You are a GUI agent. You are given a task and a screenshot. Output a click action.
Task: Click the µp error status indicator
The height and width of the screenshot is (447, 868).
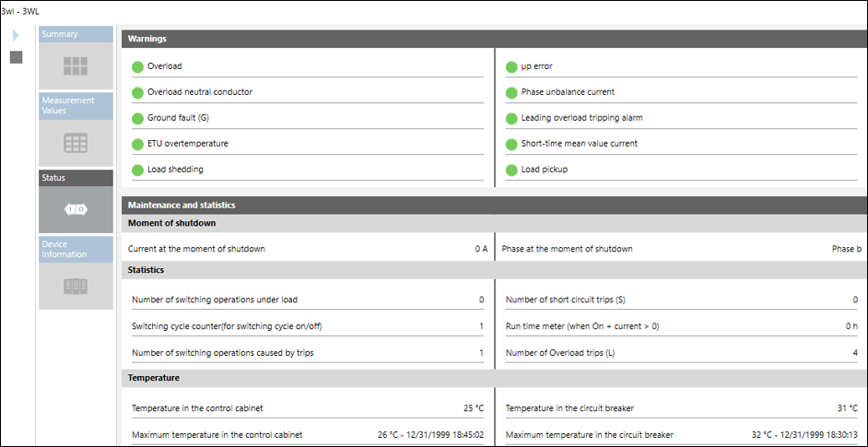512,66
